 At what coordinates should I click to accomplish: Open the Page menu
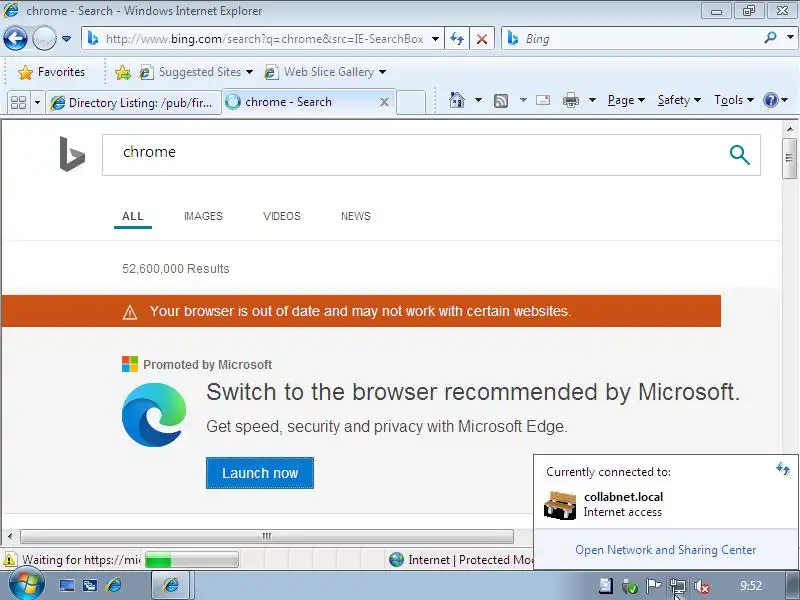(626, 100)
